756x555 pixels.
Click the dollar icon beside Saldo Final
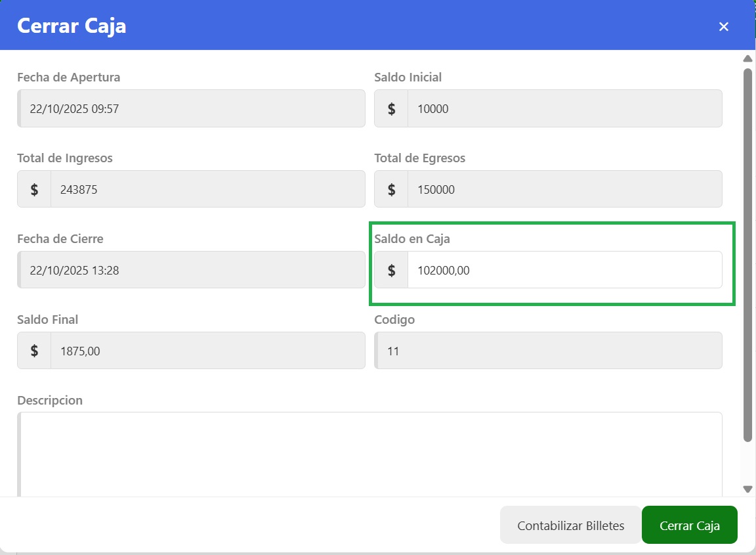click(35, 351)
